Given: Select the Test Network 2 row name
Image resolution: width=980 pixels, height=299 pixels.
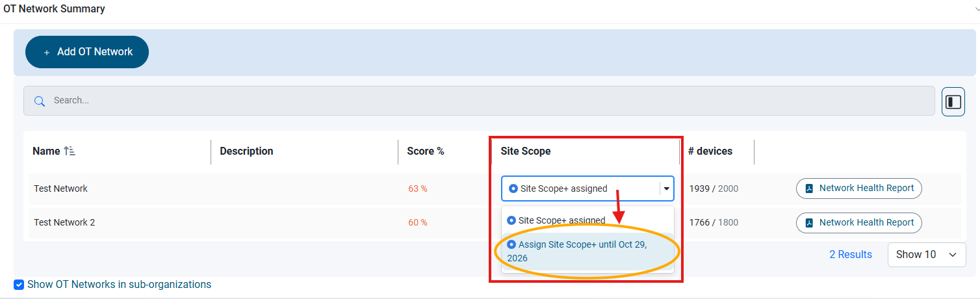Looking at the screenshot, I should 64,222.
